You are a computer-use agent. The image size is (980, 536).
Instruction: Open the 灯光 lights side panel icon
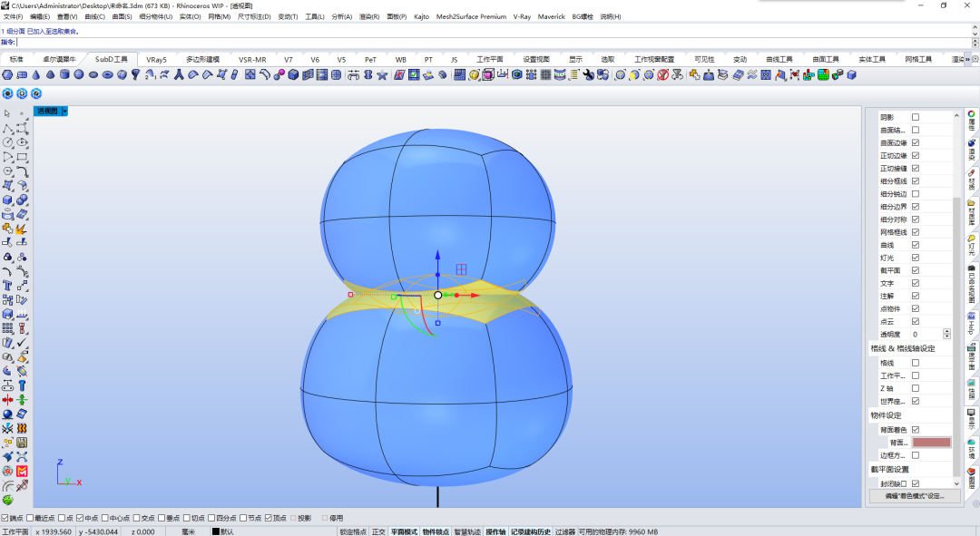971,244
